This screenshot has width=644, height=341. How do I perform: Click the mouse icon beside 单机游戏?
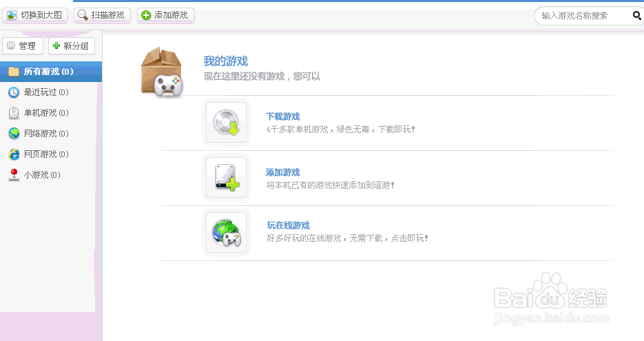14,113
